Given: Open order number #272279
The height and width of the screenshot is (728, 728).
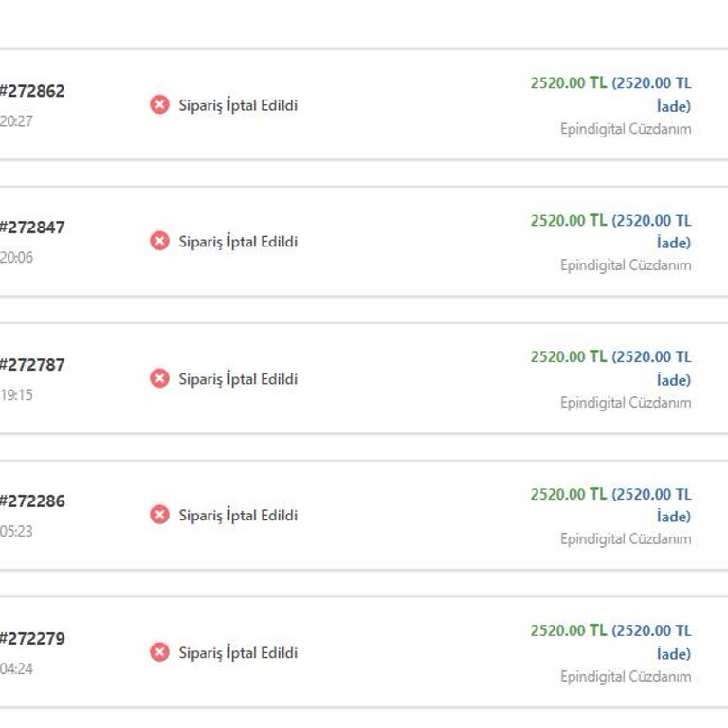Looking at the screenshot, I should point(32,639).
